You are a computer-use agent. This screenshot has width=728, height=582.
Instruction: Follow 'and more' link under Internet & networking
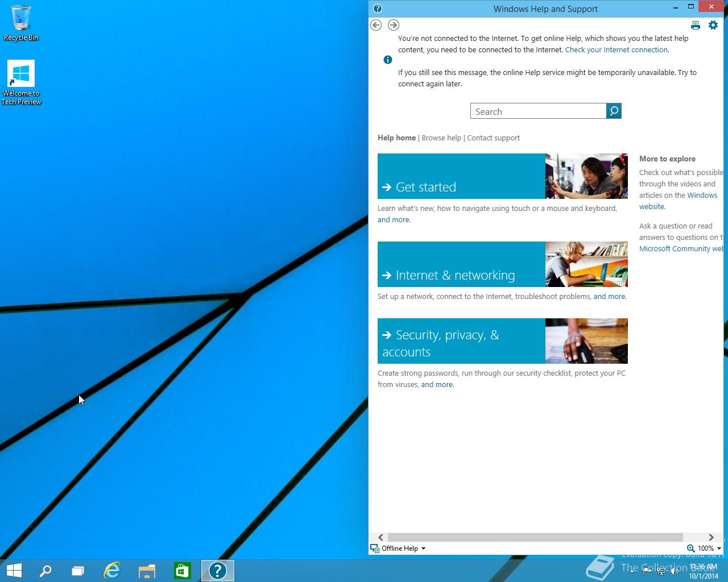[609, 297]
